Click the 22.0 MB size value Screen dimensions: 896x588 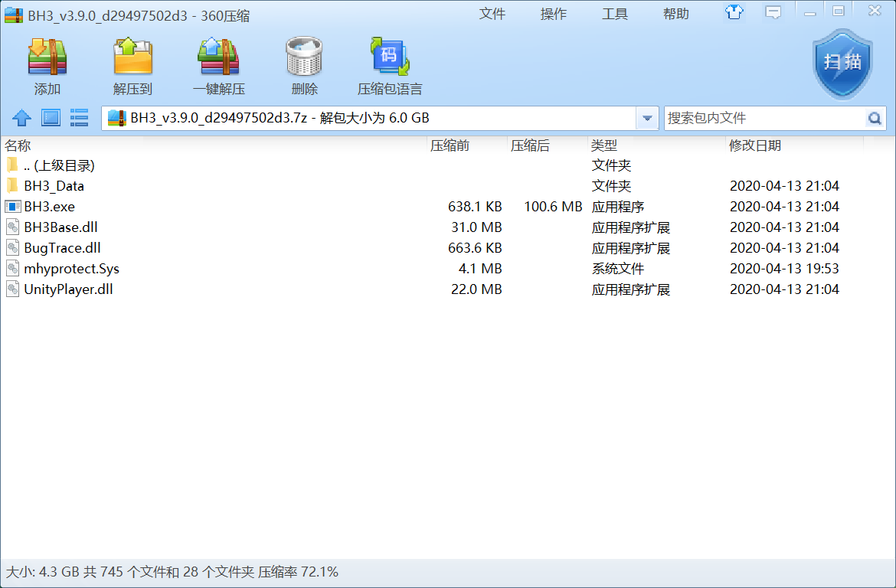(476, 289)
